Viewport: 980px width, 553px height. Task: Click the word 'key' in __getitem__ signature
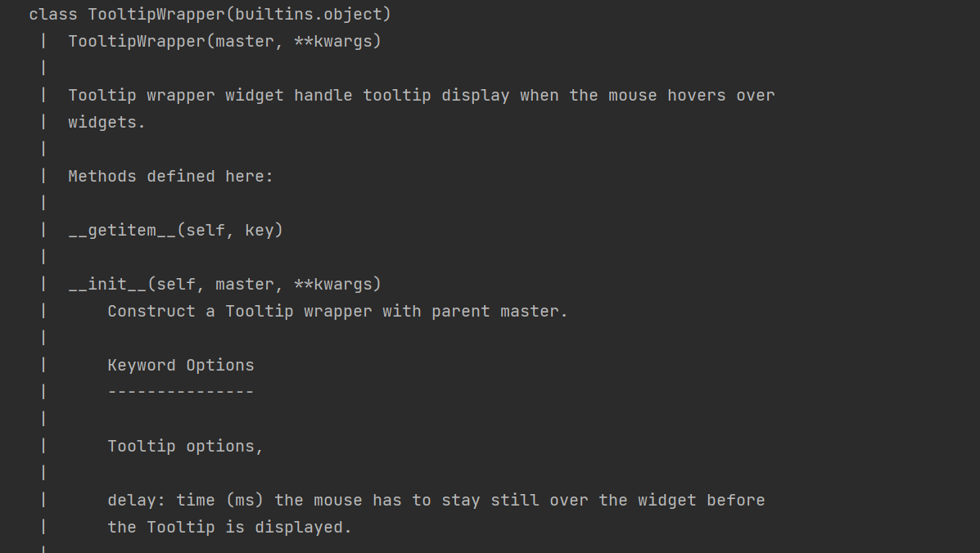pyautogui.click(x=259, y=231)
